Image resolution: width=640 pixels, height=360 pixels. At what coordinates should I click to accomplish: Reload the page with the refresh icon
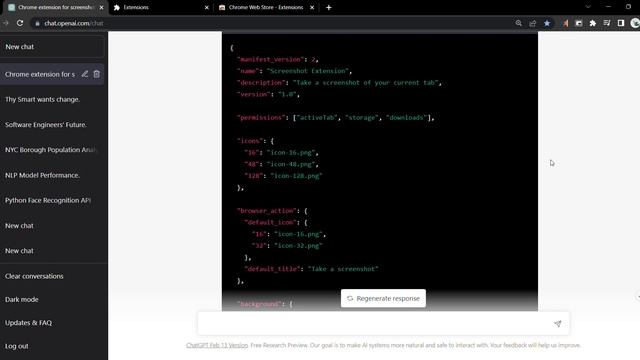point(20,23)
